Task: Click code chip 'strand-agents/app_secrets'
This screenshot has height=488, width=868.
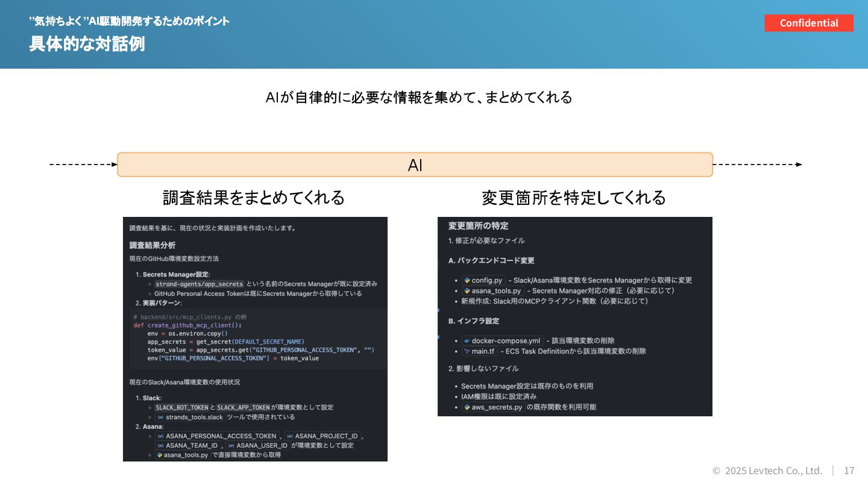Action: [200, 284]
